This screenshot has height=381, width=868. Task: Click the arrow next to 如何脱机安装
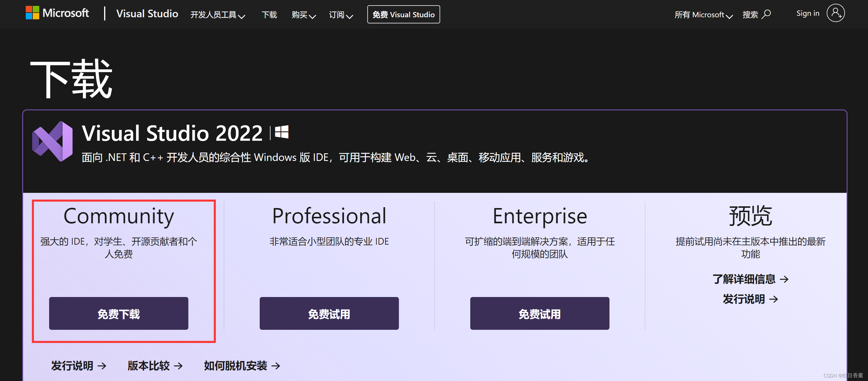click(275, 366)
